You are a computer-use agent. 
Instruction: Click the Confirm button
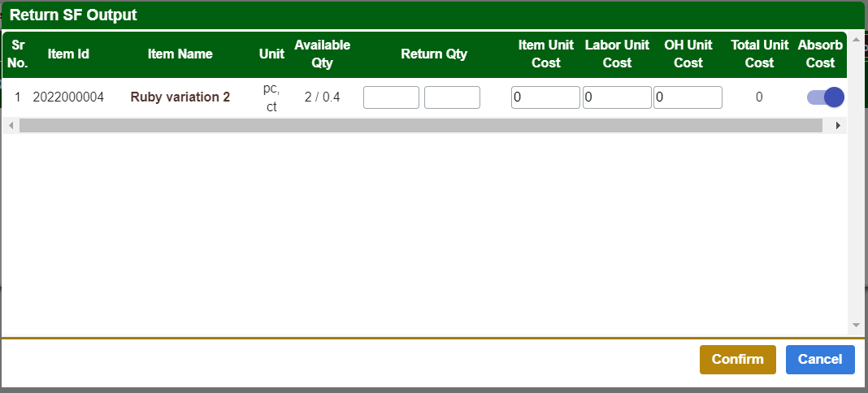pos(737,360)
